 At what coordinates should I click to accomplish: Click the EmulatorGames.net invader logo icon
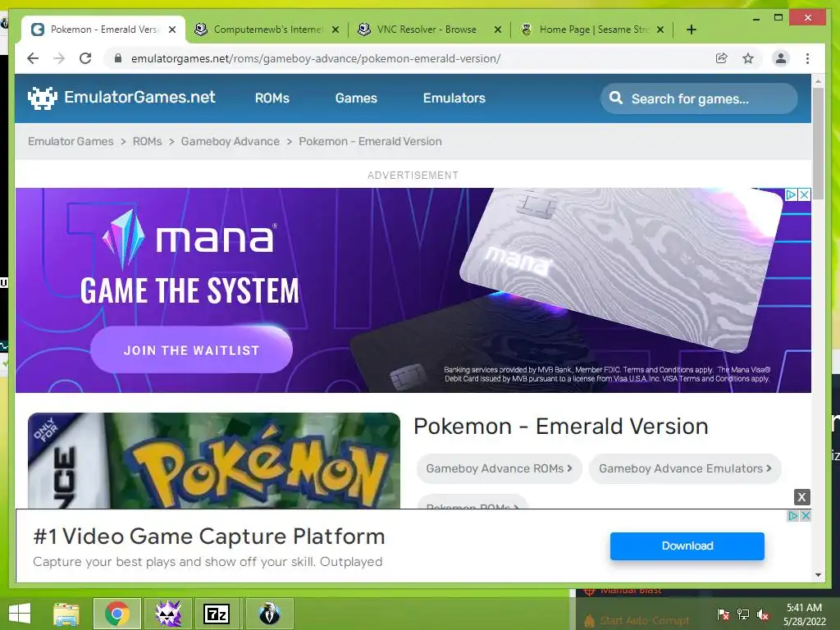coord(43,98)
